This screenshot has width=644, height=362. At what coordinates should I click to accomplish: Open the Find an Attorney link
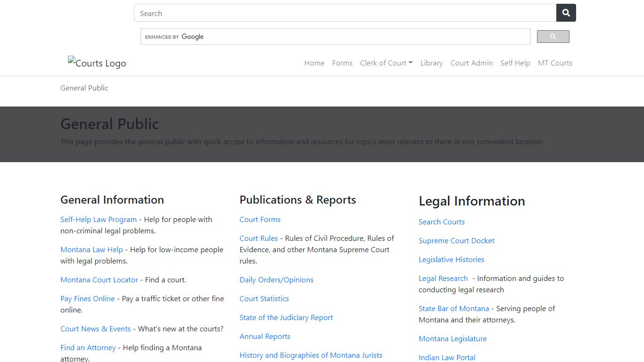(x=88, y=348)
